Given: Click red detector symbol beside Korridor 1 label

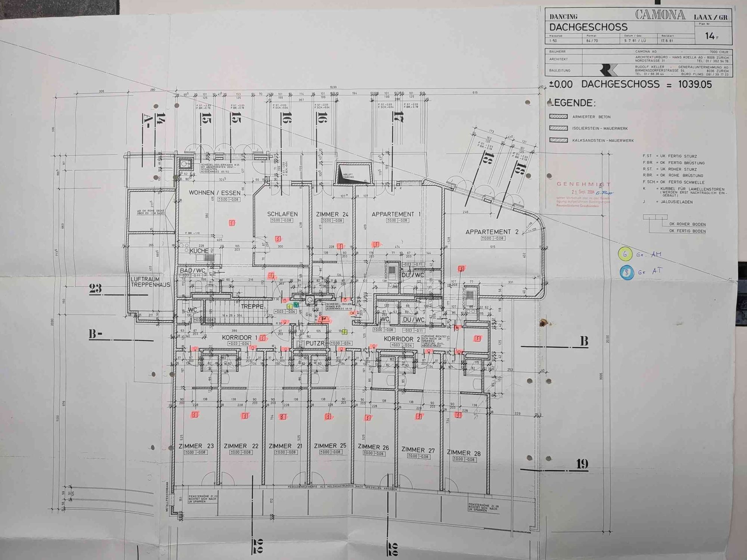Looking at the screenshot, I should 263,338.
